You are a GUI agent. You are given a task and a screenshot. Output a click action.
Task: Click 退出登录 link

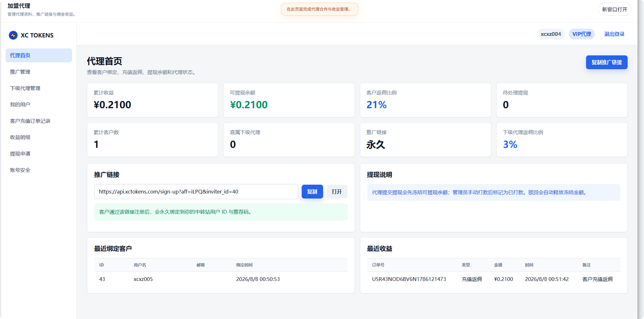tap(614, 34)
